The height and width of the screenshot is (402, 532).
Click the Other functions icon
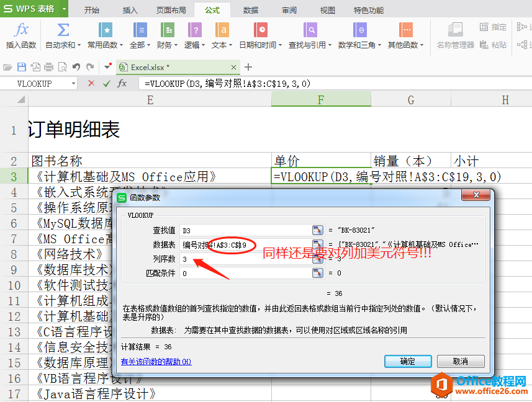[x=406, y=30]
